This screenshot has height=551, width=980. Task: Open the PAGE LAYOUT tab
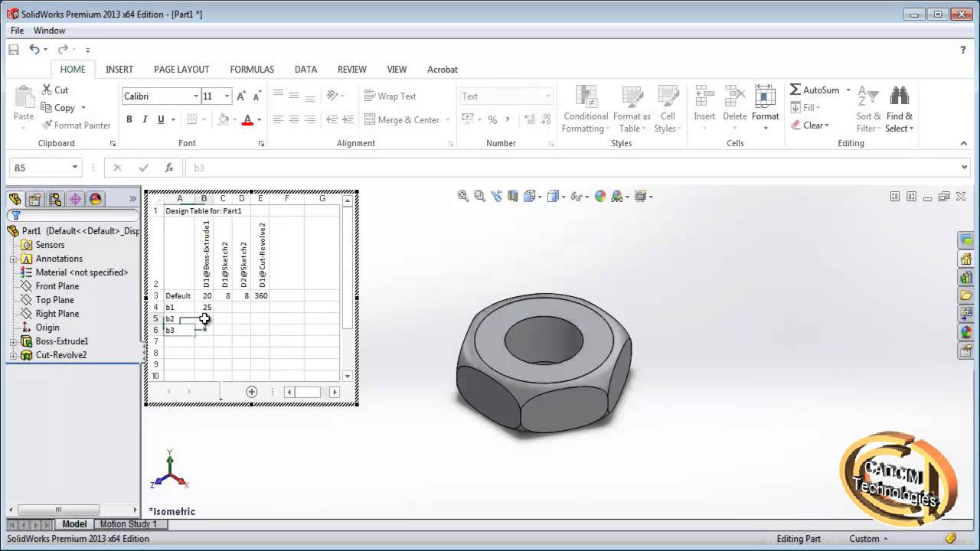(181, 69)
